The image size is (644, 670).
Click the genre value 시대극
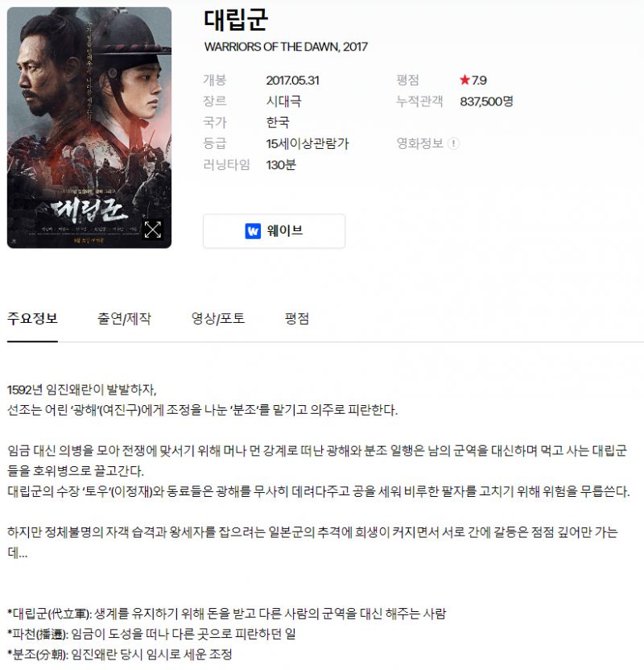pyautogui.click(x=283, y=101)
